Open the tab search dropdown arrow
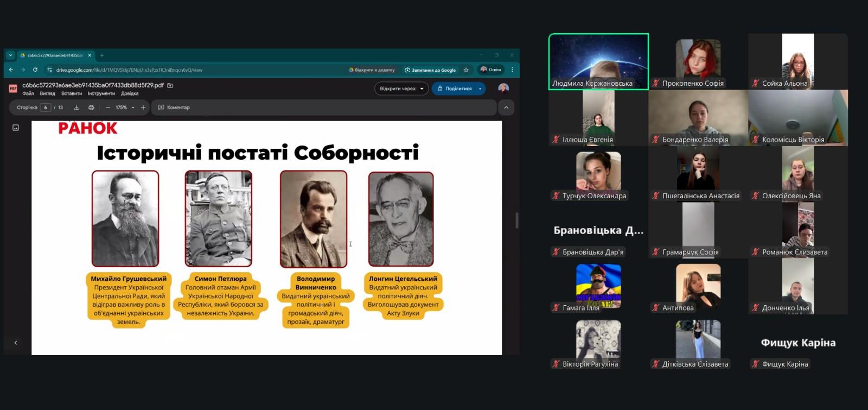Image resolution: width=868 pixels, height=410 pixels. tap(10, 55)
